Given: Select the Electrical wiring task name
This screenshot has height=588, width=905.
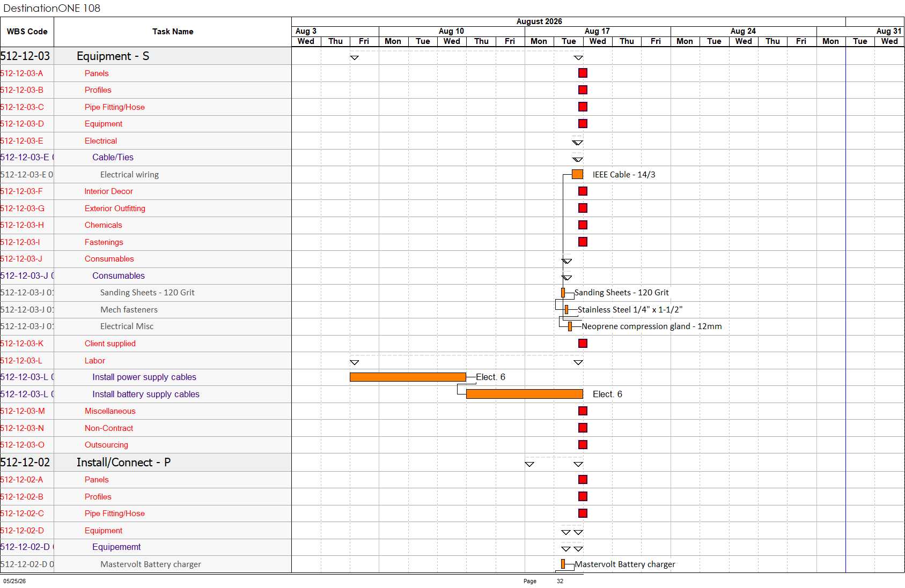Looking at the screenshot, I should [129, 174].
